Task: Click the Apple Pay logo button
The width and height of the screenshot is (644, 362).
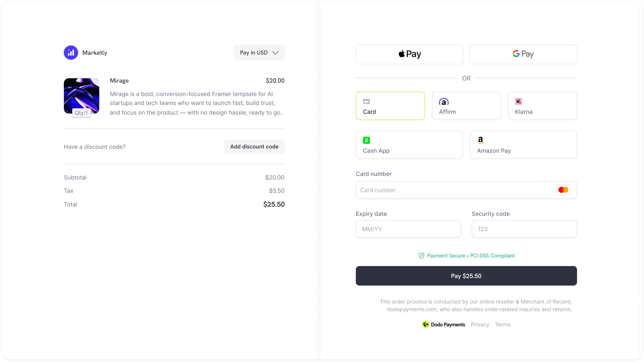Action: 409,54
